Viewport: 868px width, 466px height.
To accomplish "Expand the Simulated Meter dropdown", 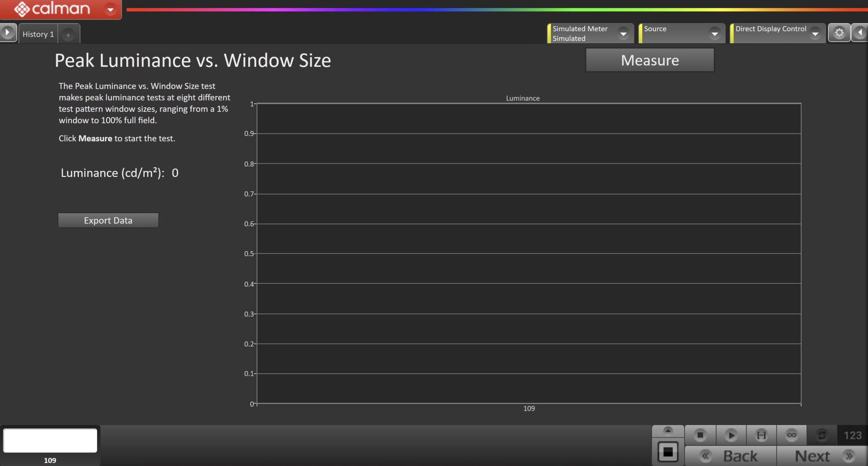I will pyautogui.click(x=623, y=34).
